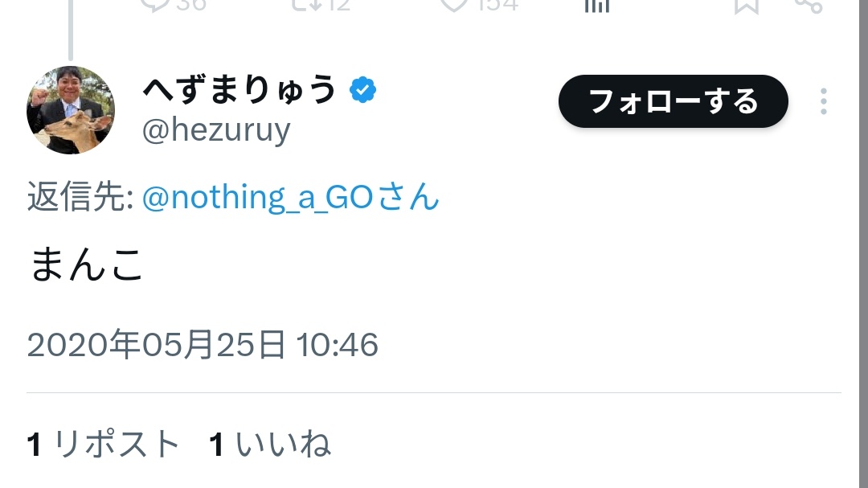This screenshot has width=868, height=488.
Task: Open the 2020年05月25日 10:46 timestamp
Action: [x=203, y=345]
